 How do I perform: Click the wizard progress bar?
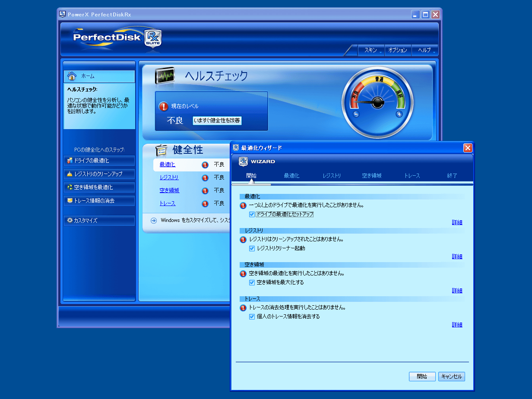pyautogui.click(x=352, y=184)
